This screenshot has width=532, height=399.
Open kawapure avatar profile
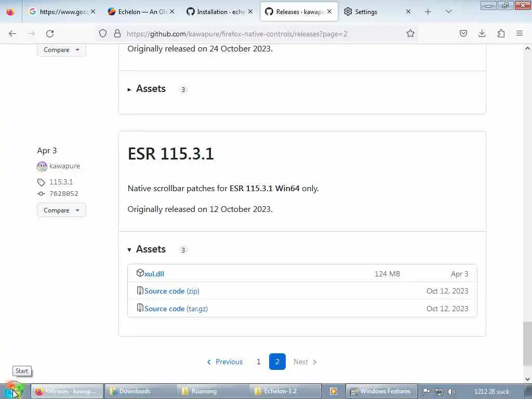point(42,166)
